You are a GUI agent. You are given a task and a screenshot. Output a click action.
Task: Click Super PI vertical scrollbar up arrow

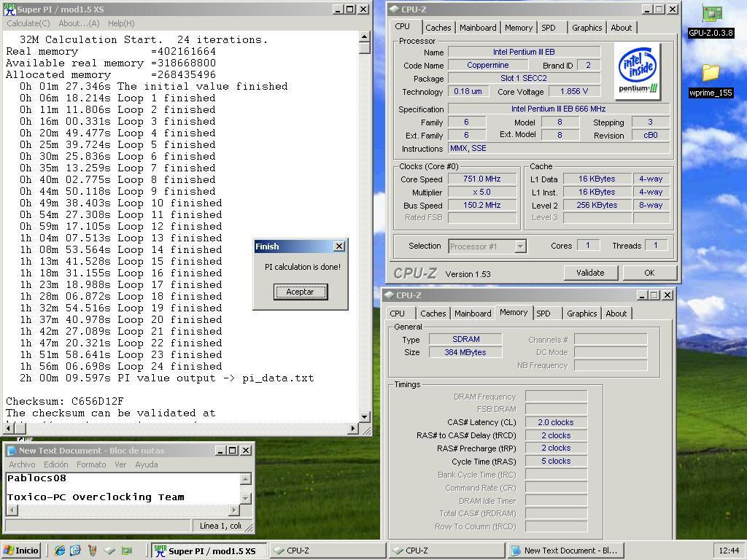[365, 36]
